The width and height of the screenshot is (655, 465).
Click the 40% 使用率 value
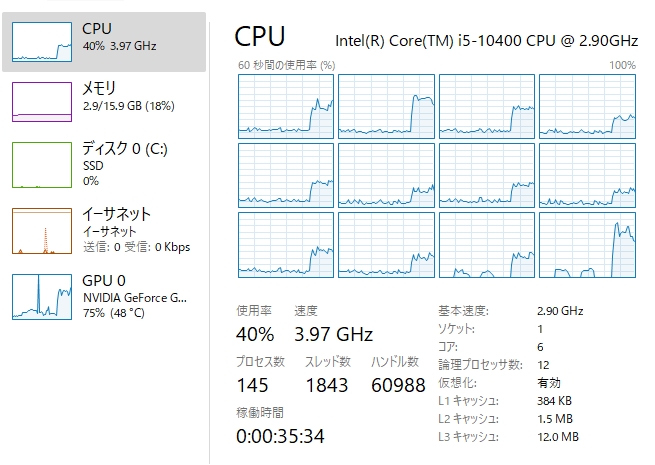click(255, 333)
